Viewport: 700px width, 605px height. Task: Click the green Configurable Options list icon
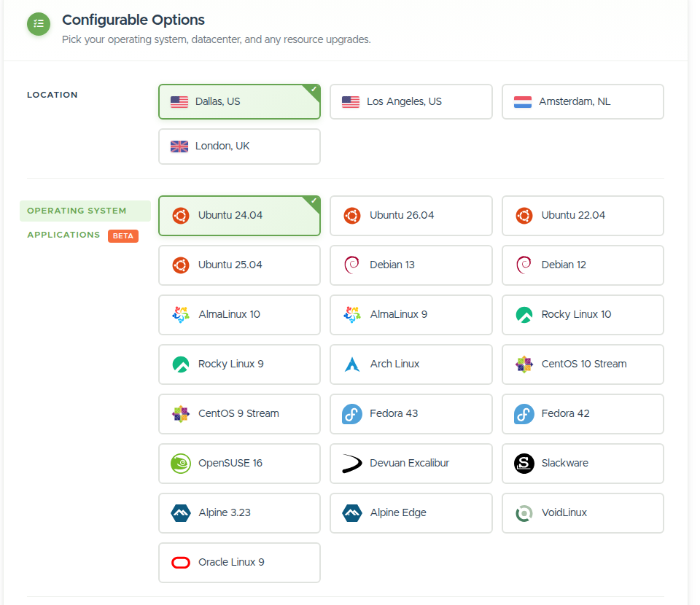point(39,23)
